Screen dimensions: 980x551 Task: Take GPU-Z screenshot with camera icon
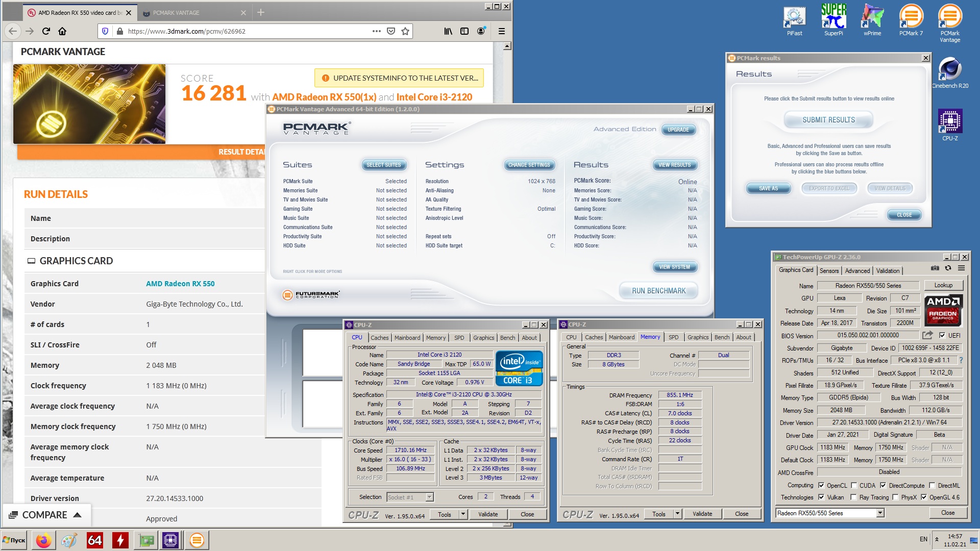pyautogui.click(x=935, y=268)
